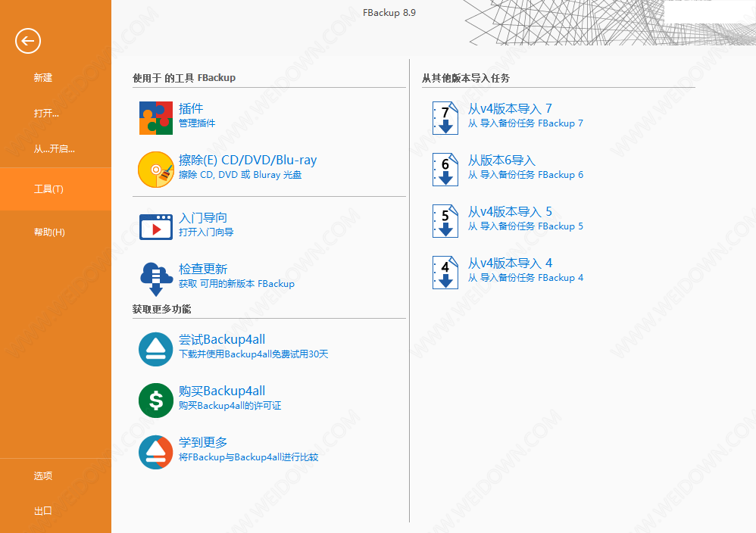
Task: Click 从 导入备份任务 FBackup 7 text
Action: click(526, 123)
